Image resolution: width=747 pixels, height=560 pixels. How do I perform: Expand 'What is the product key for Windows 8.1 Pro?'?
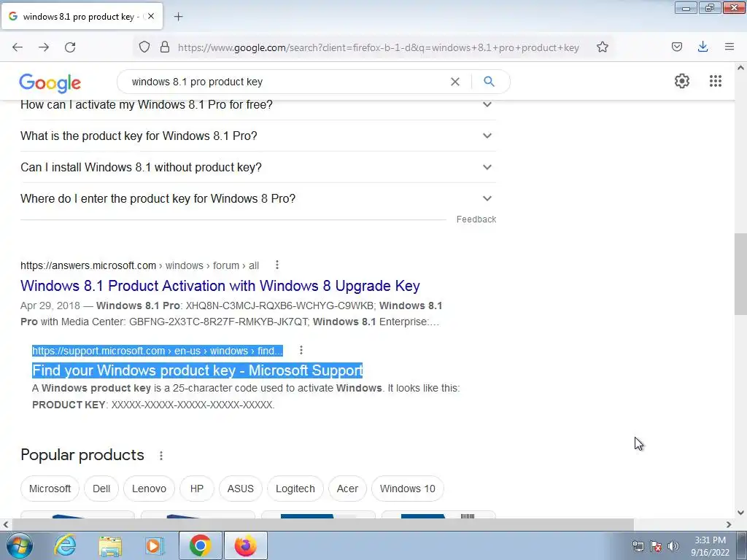[258, 136]
